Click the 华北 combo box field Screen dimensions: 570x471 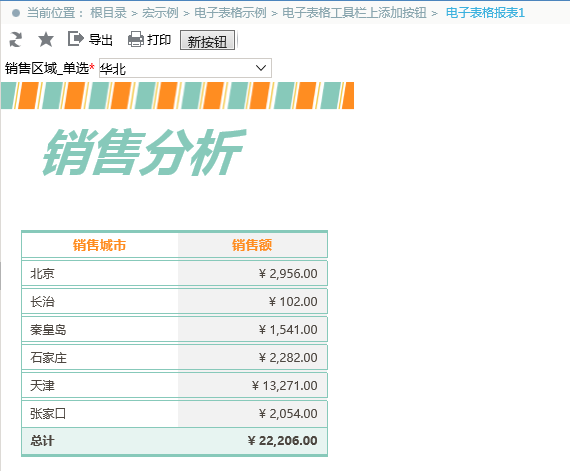(185, 68)
